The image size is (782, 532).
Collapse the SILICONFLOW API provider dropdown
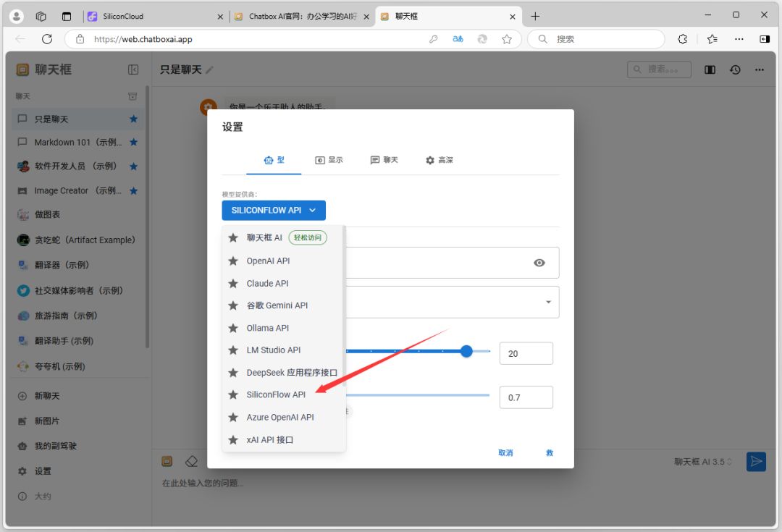click(x=274, y=211)
